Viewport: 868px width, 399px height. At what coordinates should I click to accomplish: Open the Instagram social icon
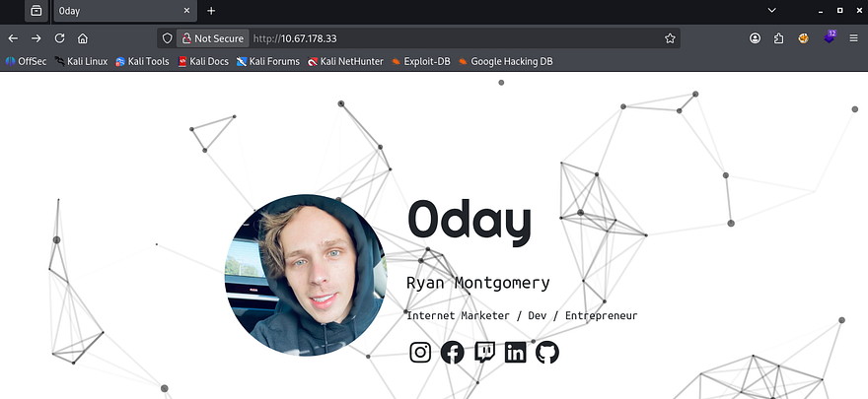pyautogui.click(x=420, y=352)
